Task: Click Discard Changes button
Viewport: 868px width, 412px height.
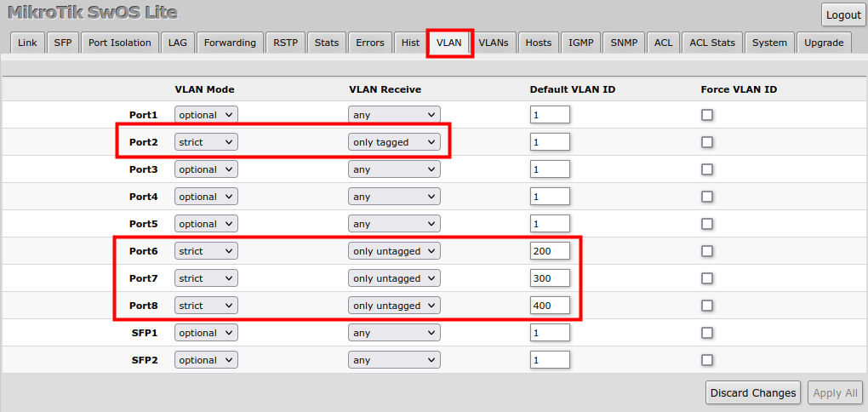Action: point(753,393)
